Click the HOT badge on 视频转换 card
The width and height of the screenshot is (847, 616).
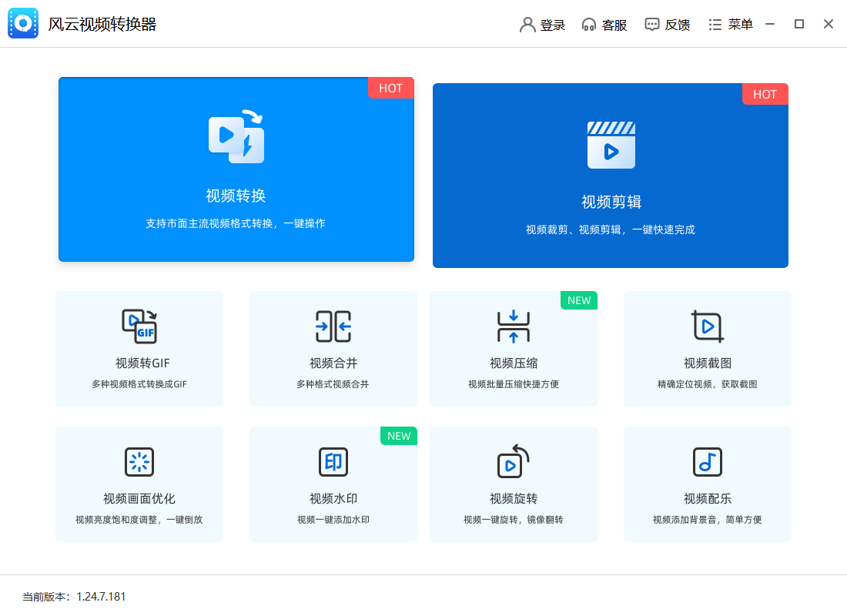(x=391, y=88)
